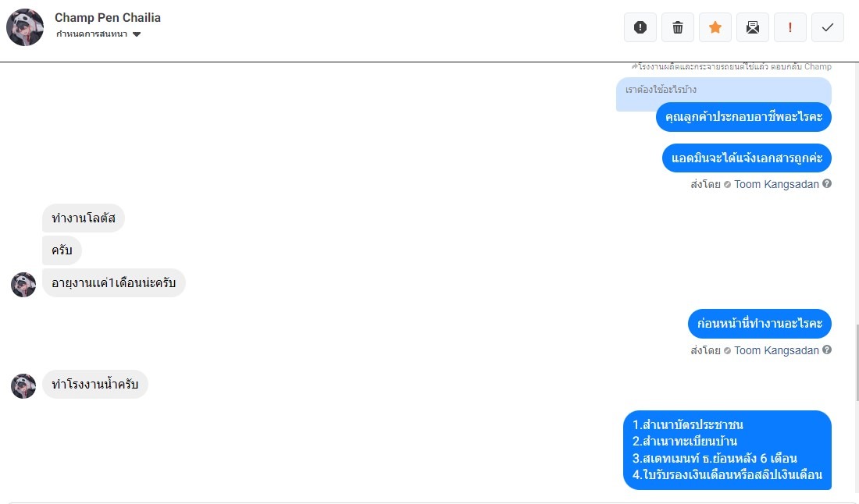
Task: Open Champ Pen Chailia profile picture in header
Action: click(x=25, y=27)
